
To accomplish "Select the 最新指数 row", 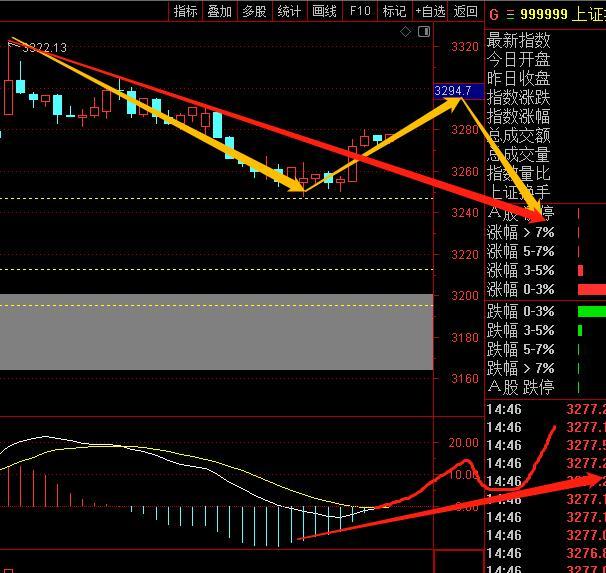I will click(x=518, y=40).
